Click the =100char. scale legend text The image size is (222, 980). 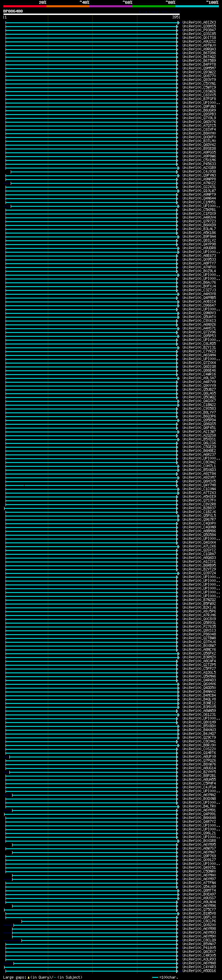(169, 977)
